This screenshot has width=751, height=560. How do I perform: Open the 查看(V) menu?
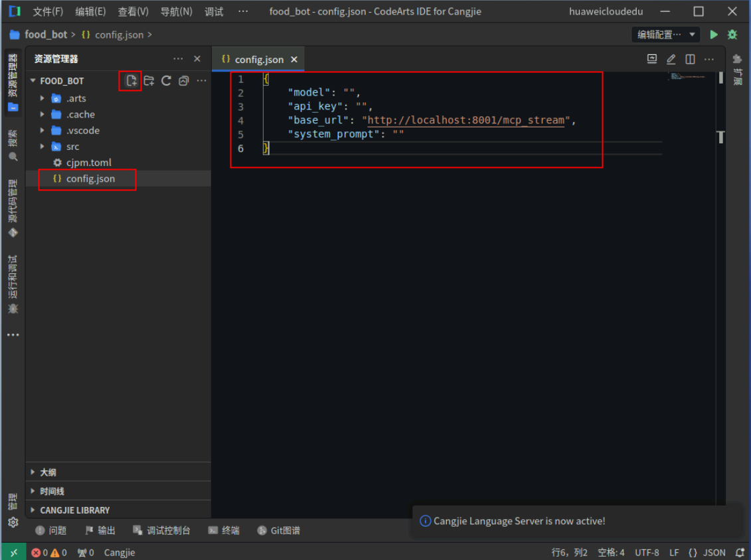[133, 11]
